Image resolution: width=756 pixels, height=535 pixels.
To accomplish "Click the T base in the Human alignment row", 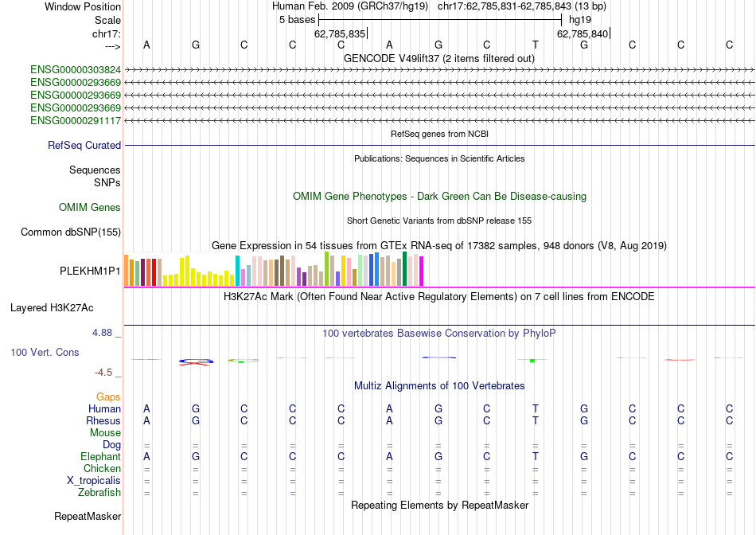I will 536,408.
